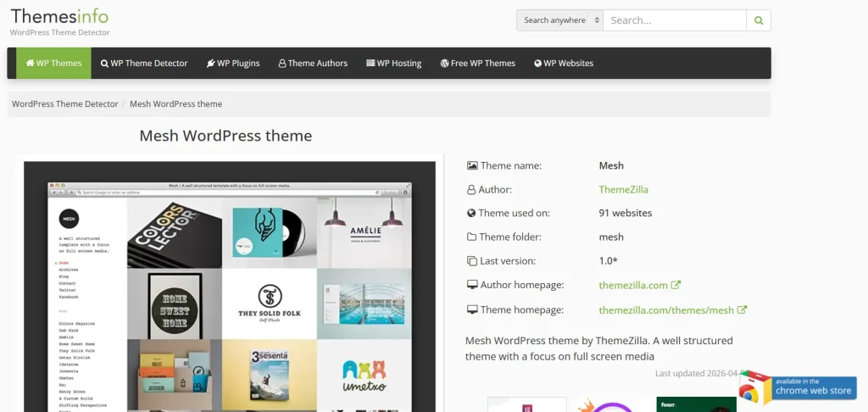Click the plug icon in WP Plugins
This screenshot has width=868, height=412.
211,63
